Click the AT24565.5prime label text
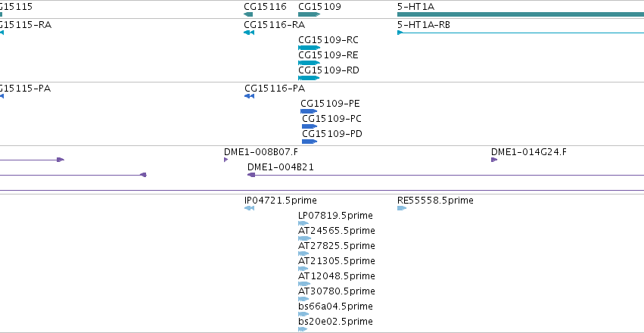 click(x=336, y=231)
